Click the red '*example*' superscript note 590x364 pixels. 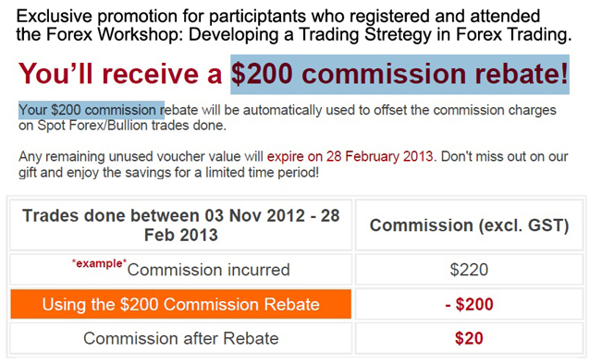(x=99, y=263)
